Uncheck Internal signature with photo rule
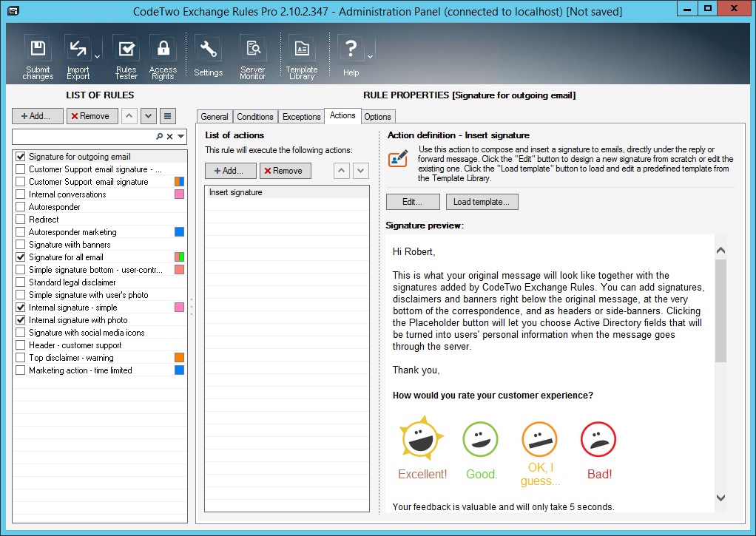This screenshot has width=756, height=536. click(20, 319)
